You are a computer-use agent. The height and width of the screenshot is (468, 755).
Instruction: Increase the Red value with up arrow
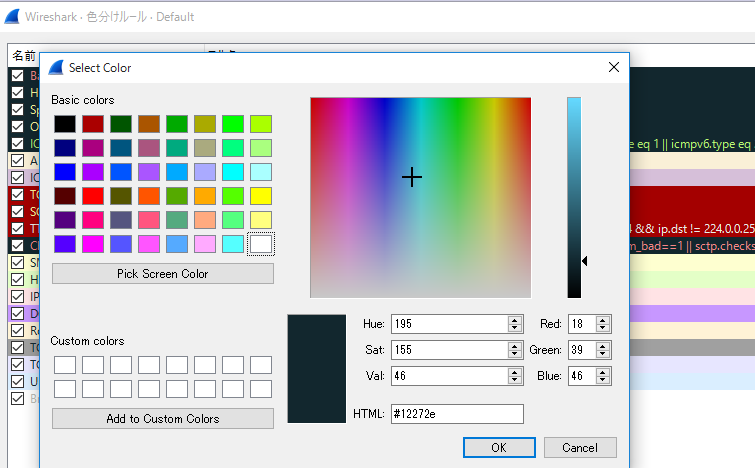click(602, 321)
